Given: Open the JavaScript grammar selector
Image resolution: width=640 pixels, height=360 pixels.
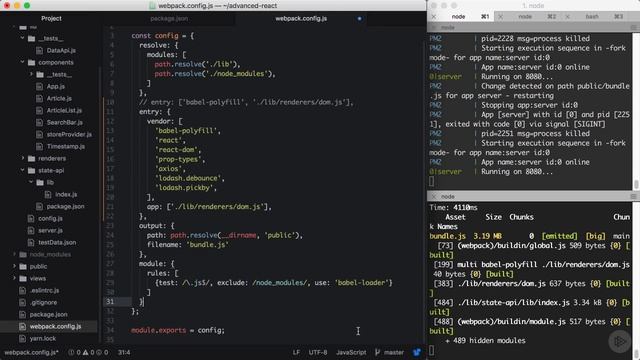Looking at the screenshot, I should 351,352.
